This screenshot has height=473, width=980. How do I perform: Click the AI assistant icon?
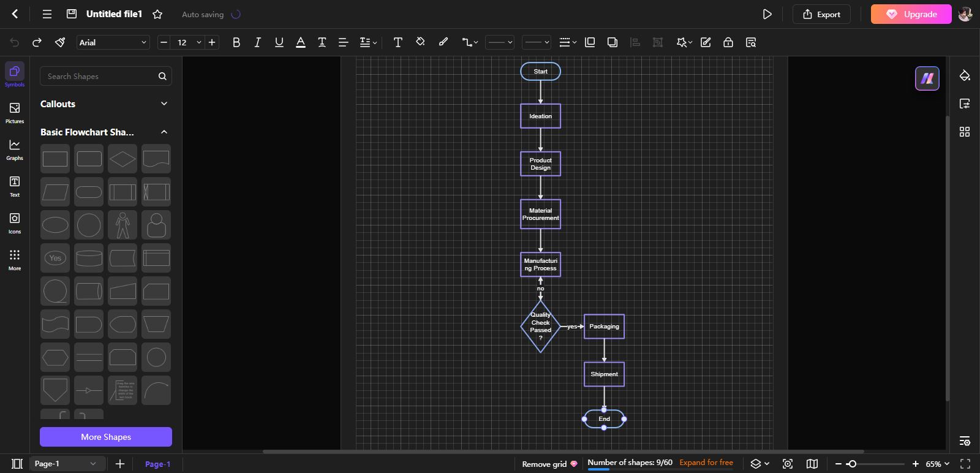click(x=927, y=78)
